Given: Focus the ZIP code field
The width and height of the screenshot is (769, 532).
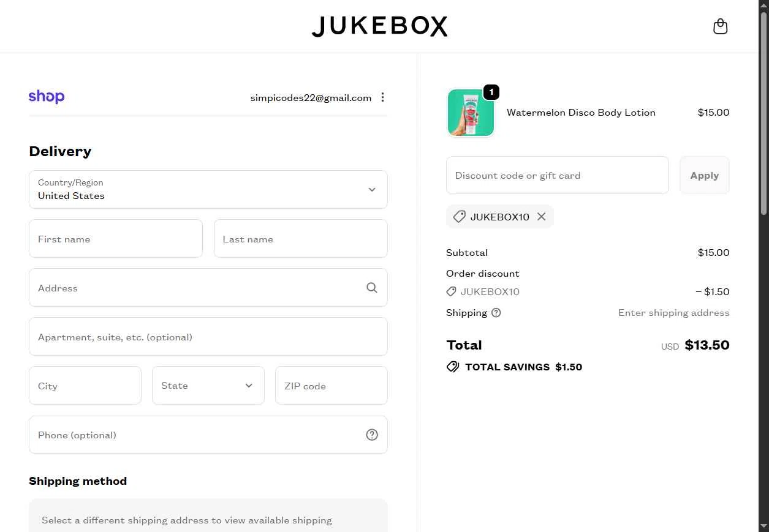Looking at the screenshot, I should click(331, 386).
